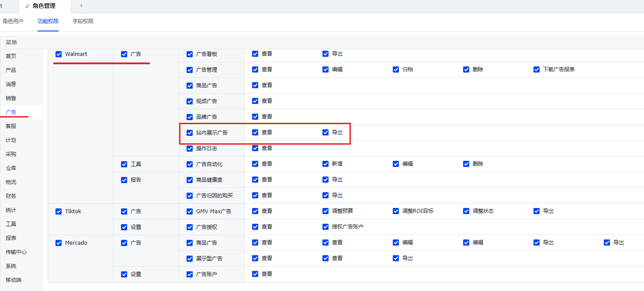The height and width of the screenshot is (291, 644).
Task: Toggle 删除 in the 广告自动化 row
Action: click(466, 164)
